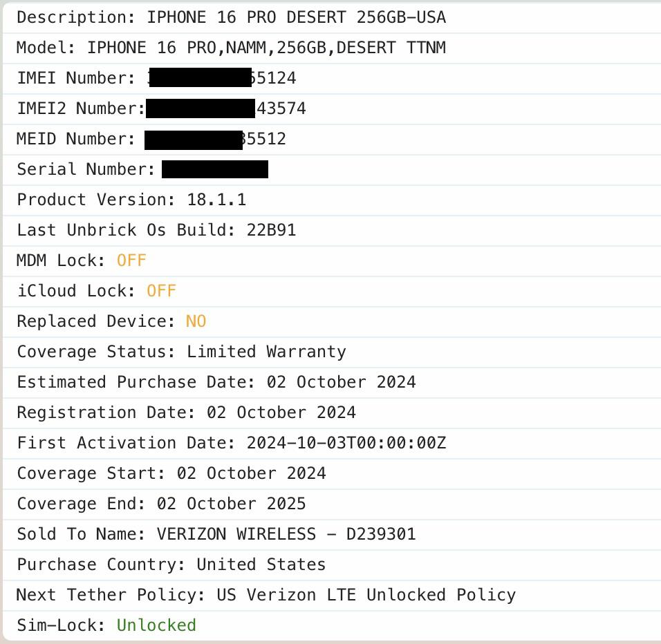Click the iCloud Lock OFF status
The height and width of the screenshot is (644, 661).
pyautogui.click(x=161, y=291)
